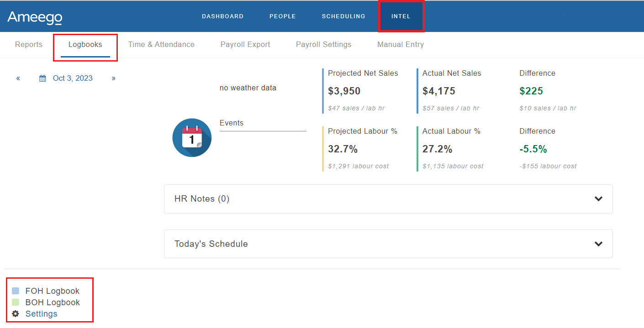Image resolution: width=644 pixels, height=328 pixels.
Task: Open the Time & Attendance tab
Action: coord(161,44)
